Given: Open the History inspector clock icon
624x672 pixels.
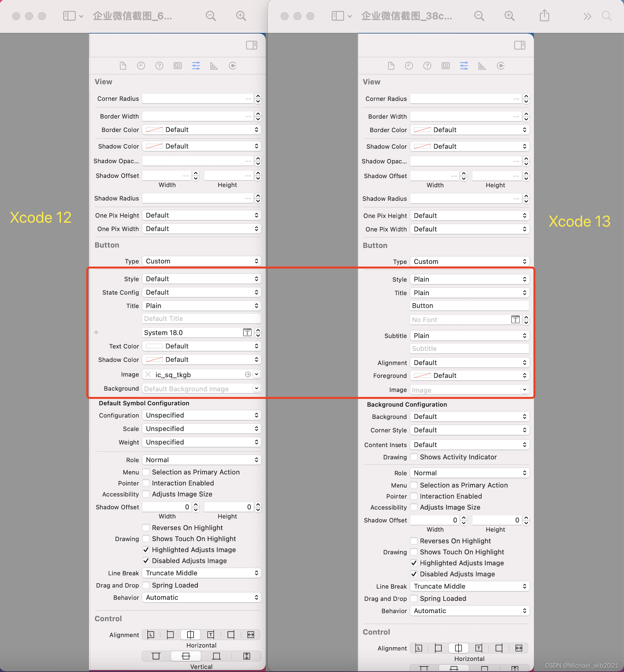Looking at the screenshot, I should coord(141,66).
